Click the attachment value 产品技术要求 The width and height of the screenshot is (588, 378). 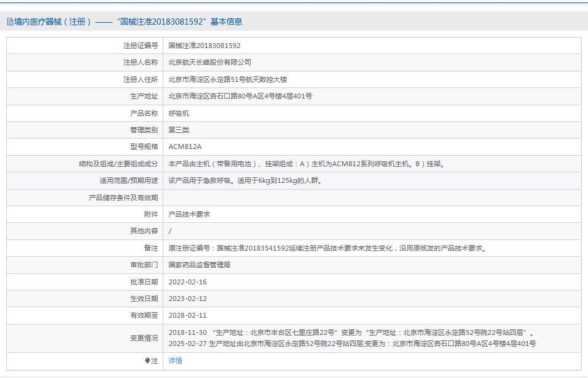click(189, 214)
